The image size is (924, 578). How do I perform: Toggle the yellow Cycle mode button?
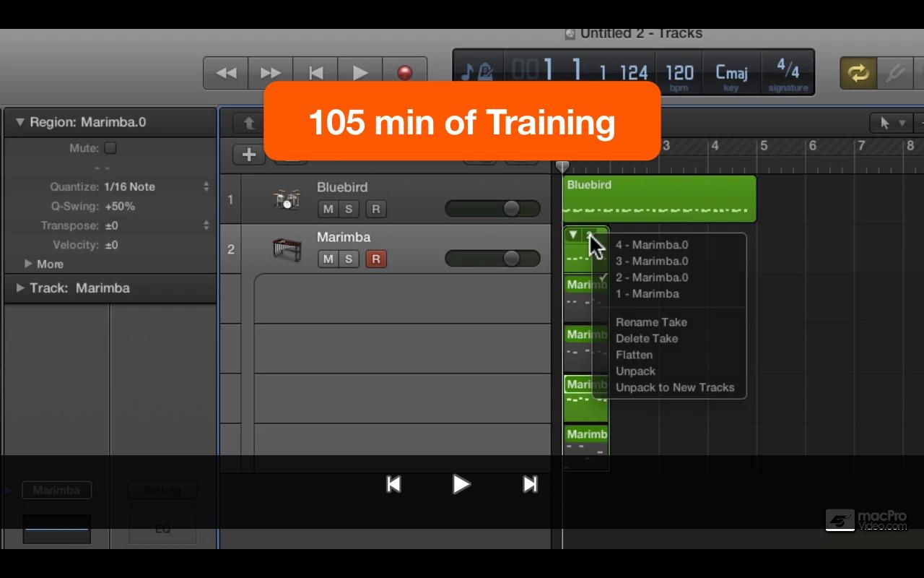pos(858,73)
